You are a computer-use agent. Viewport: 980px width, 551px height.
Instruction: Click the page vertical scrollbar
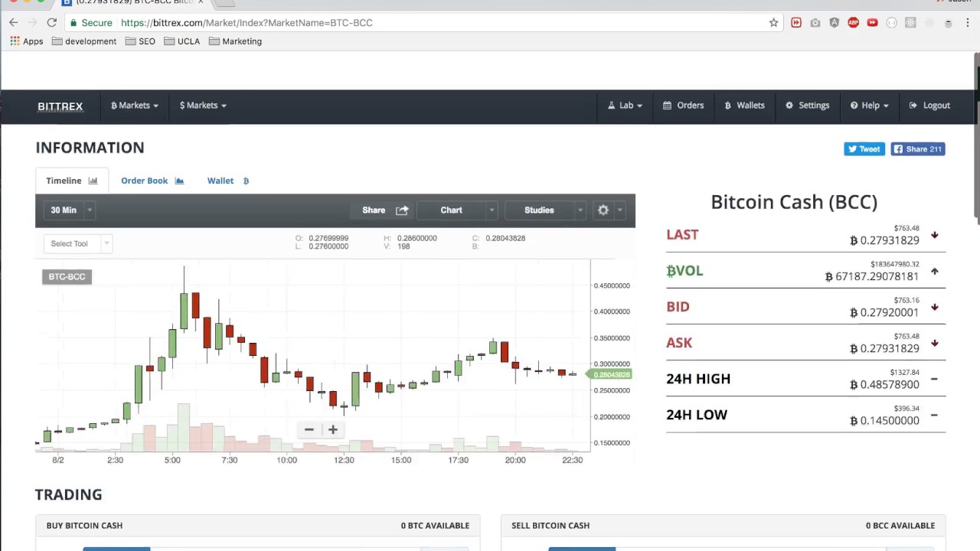point(976,138)
